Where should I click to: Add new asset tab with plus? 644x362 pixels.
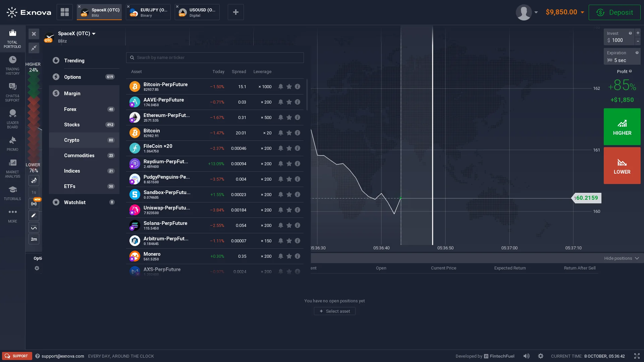click(x=236, y=12)
